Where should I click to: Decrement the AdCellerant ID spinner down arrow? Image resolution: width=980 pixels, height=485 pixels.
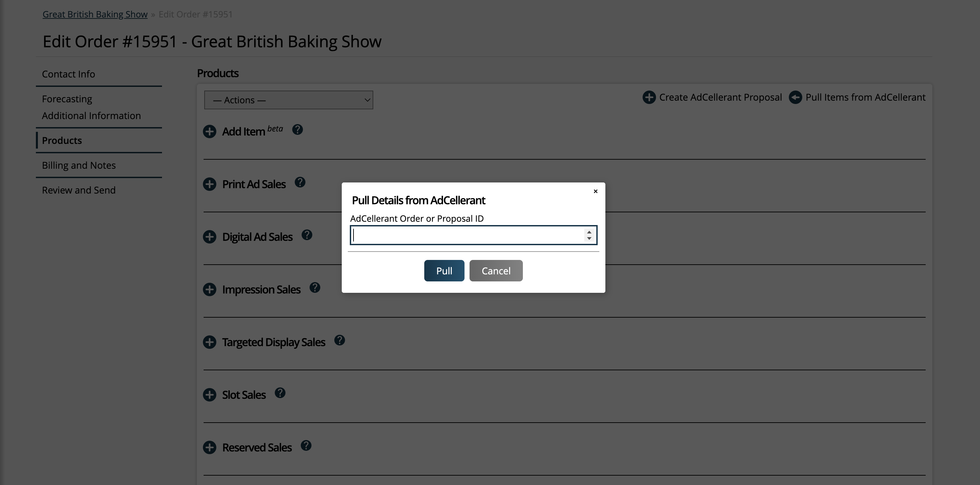coord(589,238)
